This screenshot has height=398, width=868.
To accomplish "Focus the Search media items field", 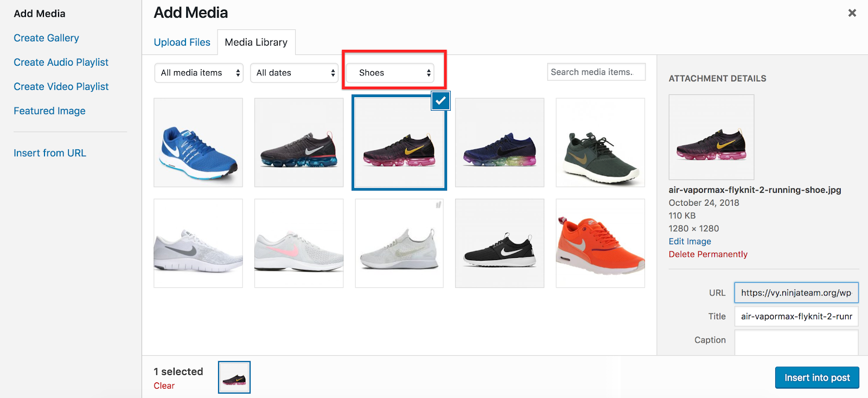I will click(x=596, y=72).
